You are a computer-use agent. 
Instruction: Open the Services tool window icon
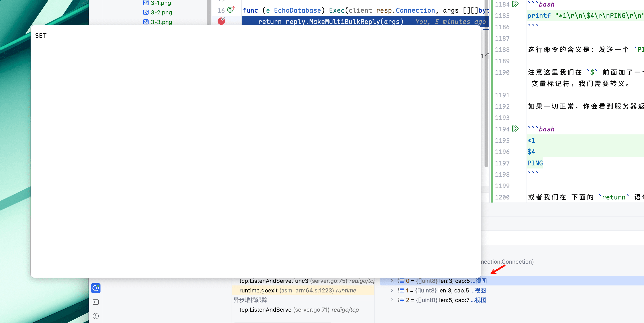click(95, 288)
